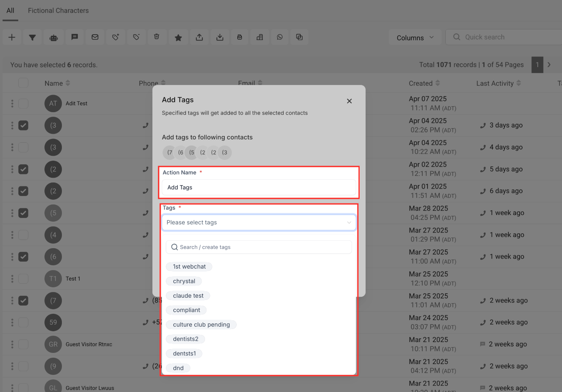This screenshot has height=392, width=562.
Task: Click the Action Name input field
Action: (259, 187)
